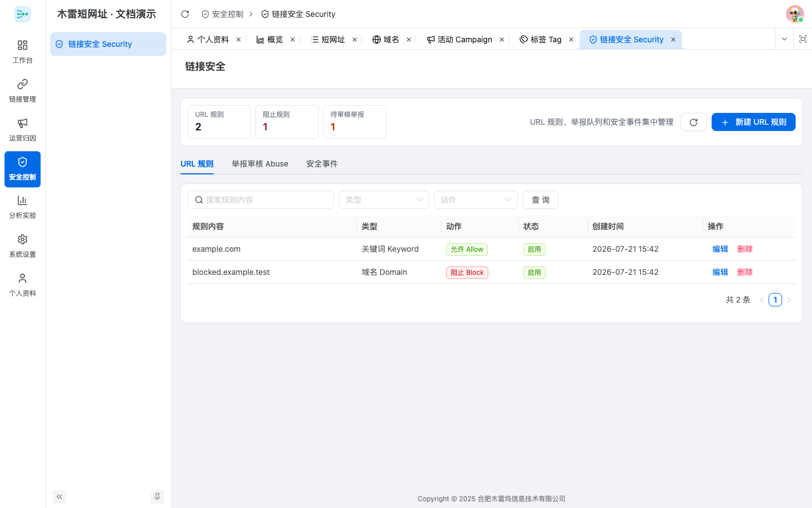Close the 个人资料 tab
812x508 pixels.
pos(239,40)
